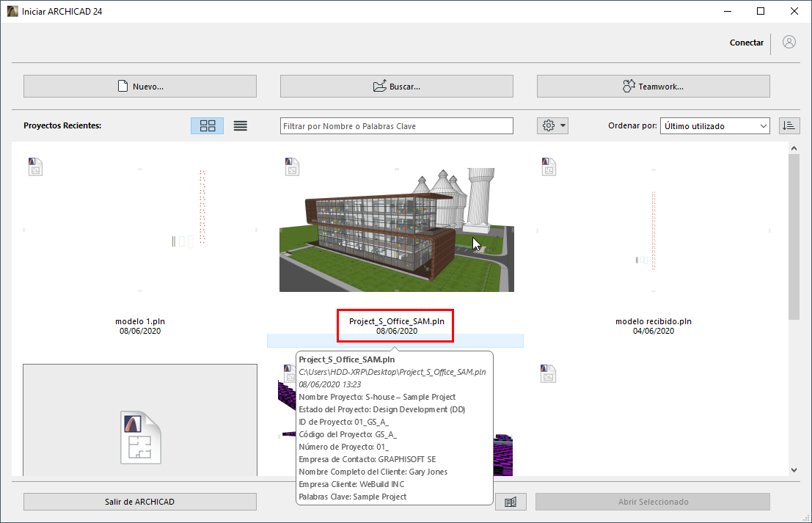Maximize the Iniciar ARCHICAD 24 window
The height and width of the screenshot is (523, 812).
tap(761, 12)
